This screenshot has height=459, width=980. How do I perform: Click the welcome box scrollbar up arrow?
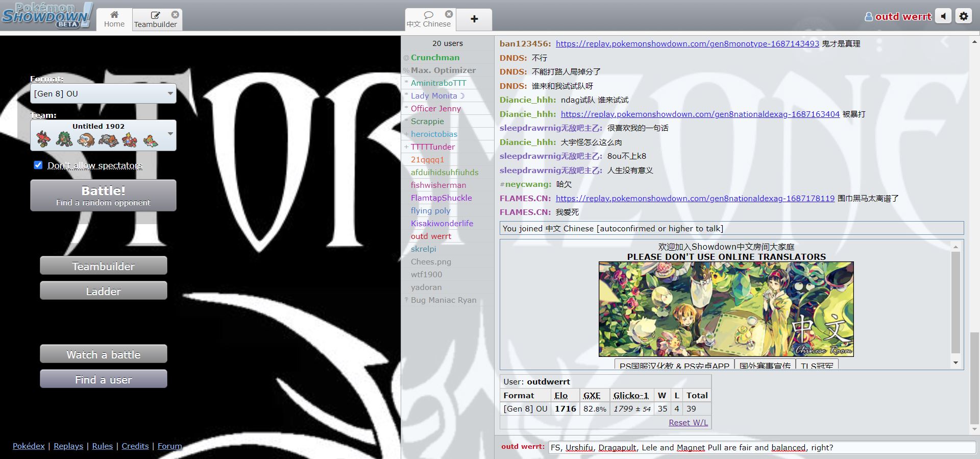956,247
